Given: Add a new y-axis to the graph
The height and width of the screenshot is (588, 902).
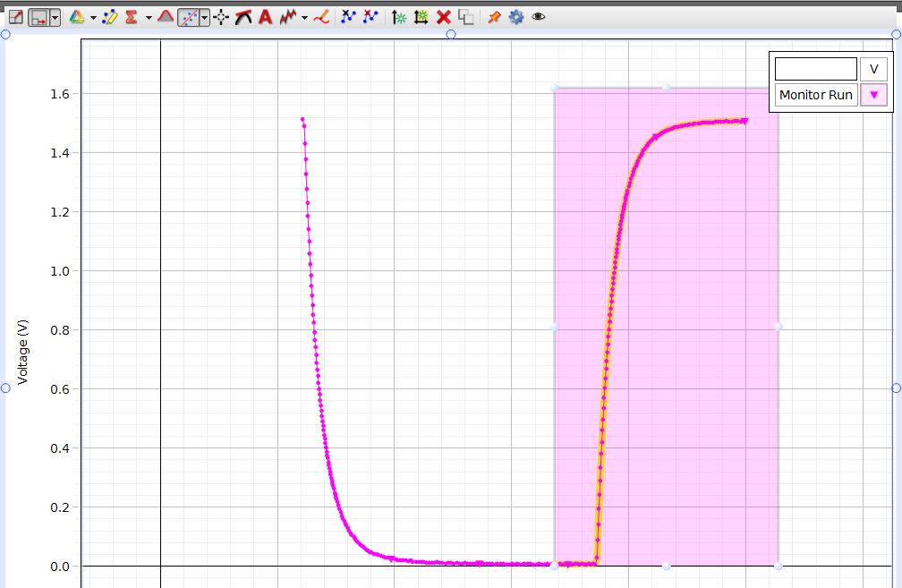Looking at the screenshot, I should point(399,17).
